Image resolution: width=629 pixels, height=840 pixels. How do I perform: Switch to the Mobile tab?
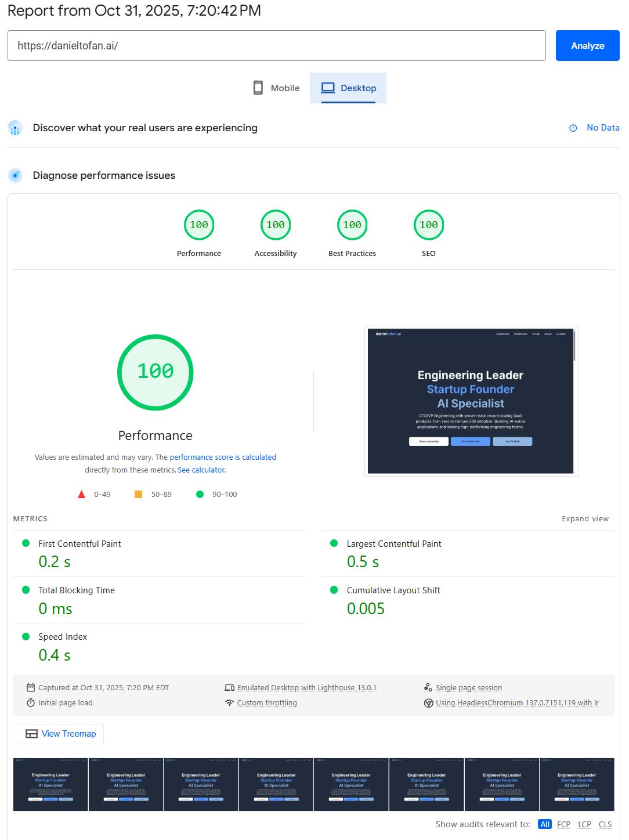coord(277,88)
